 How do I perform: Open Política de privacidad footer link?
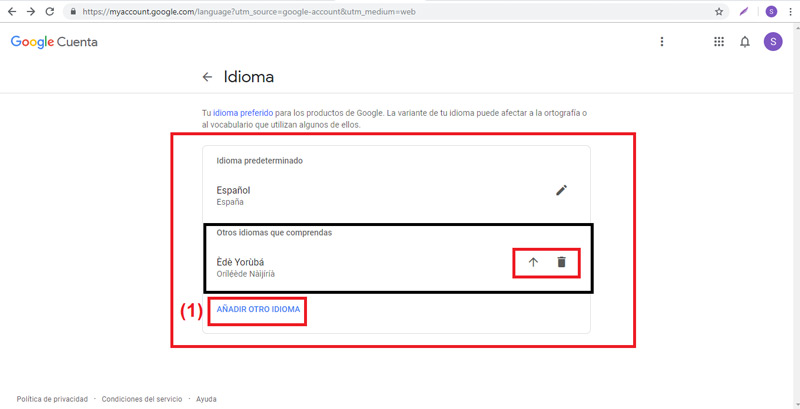52,399
